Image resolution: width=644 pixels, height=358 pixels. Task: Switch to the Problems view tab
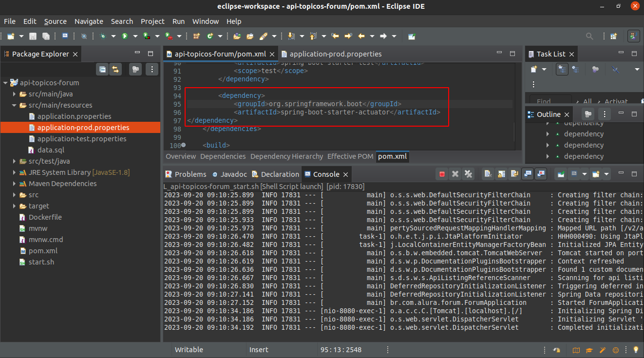tap(186, 174)
